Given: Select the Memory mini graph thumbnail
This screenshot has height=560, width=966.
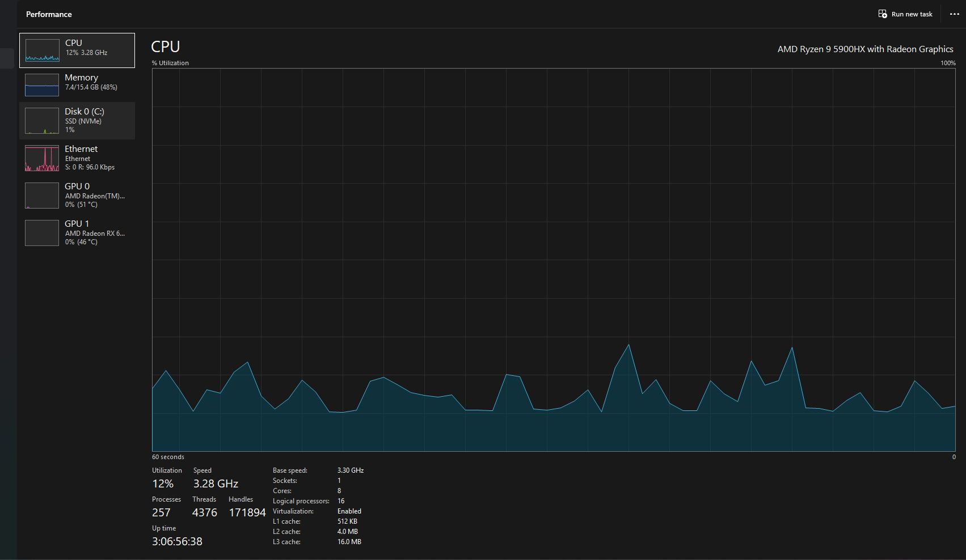Looking at the screenshot, I should click(x=42, y=85).
